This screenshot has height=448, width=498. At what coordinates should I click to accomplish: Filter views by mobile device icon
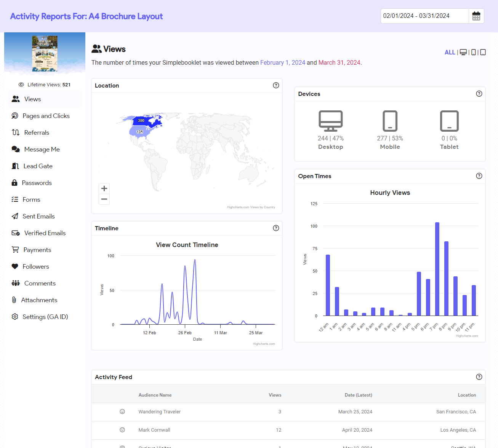474,53
